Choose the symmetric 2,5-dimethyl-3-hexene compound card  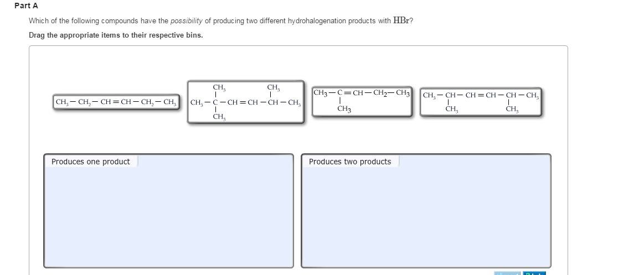point(481,102)
